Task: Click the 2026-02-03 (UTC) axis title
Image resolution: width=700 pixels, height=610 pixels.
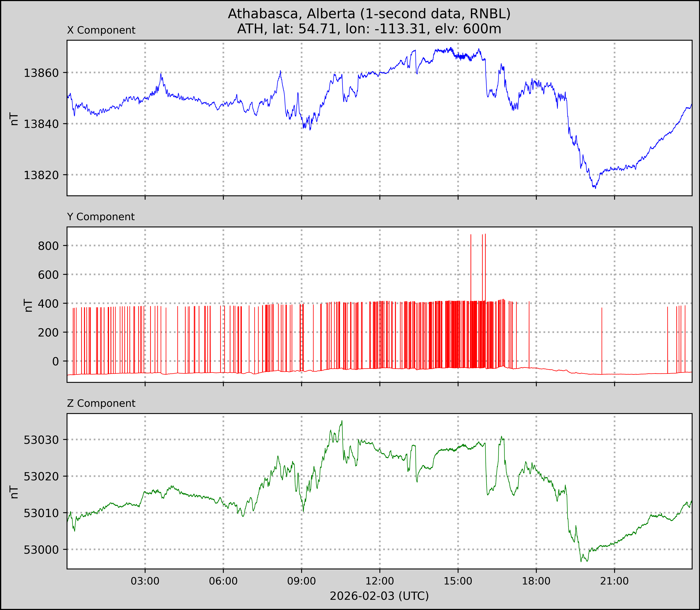Action: pyautogui.click(x=379, y=596)
